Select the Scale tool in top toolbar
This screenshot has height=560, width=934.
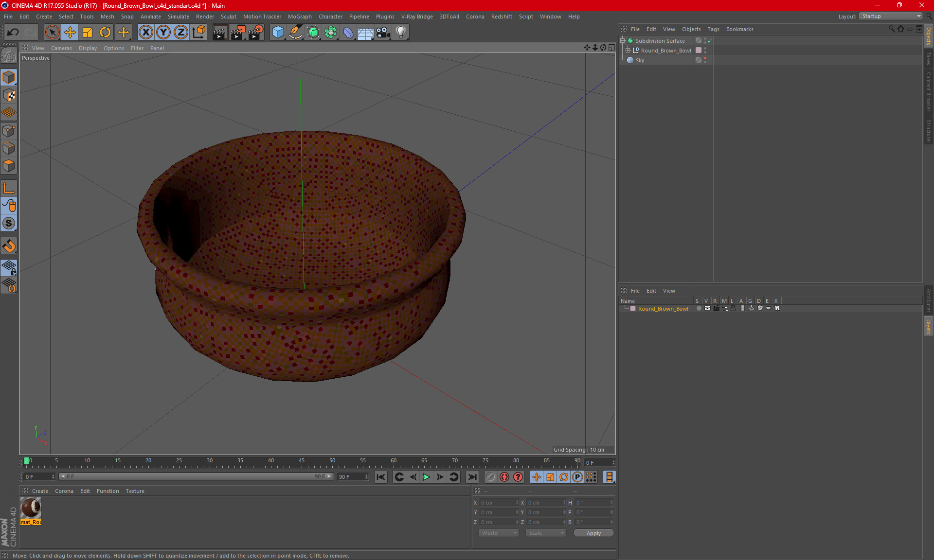88,32
